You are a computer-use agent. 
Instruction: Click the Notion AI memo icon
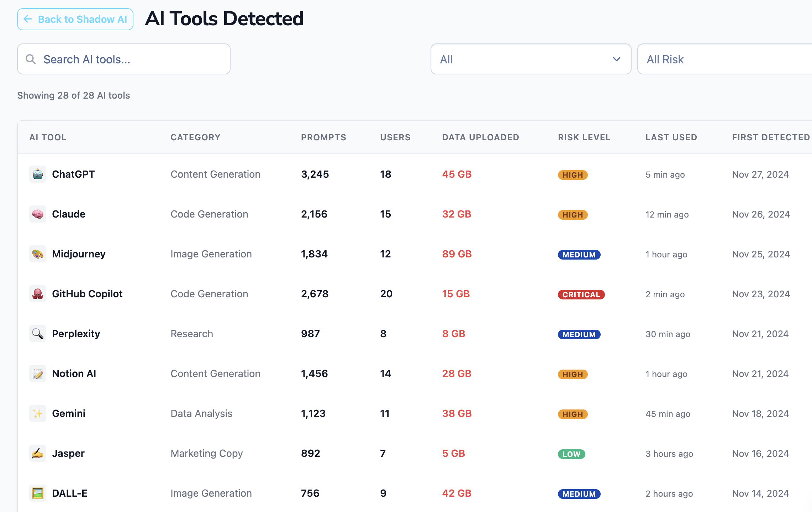pyautogui.click(x=38, y=373)
